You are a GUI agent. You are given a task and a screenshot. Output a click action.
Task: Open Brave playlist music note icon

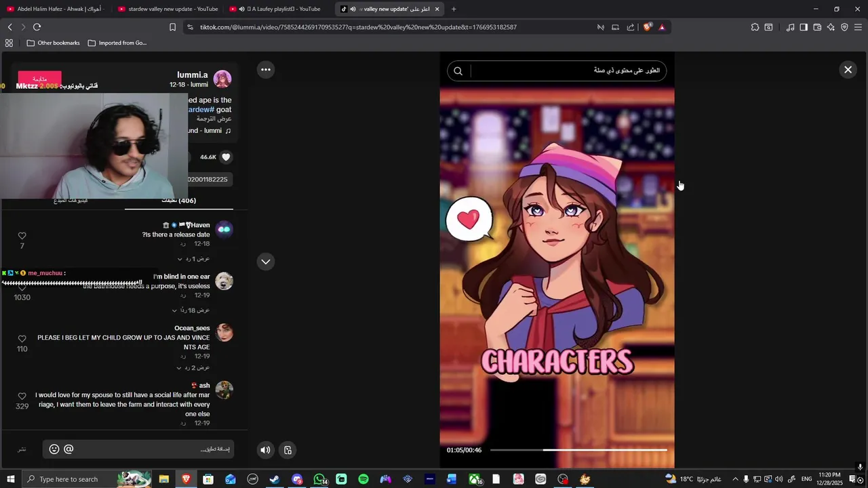[x=790, y=27]
